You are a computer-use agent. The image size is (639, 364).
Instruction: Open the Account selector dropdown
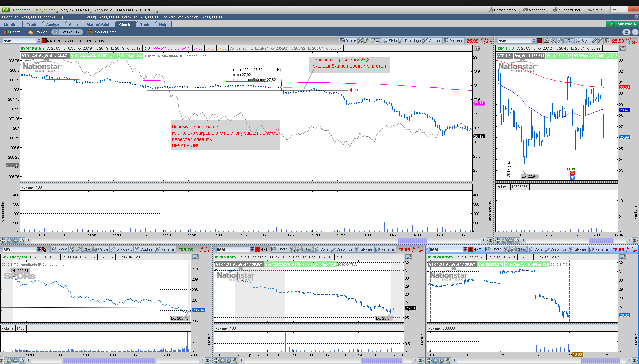pyautogui.click(x=126, y=10)
